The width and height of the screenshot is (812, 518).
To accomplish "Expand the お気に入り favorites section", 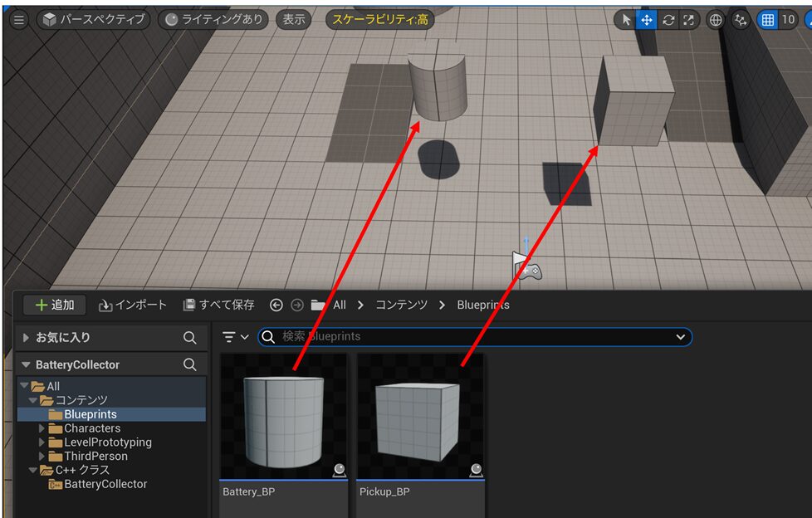I will (26, 338).
